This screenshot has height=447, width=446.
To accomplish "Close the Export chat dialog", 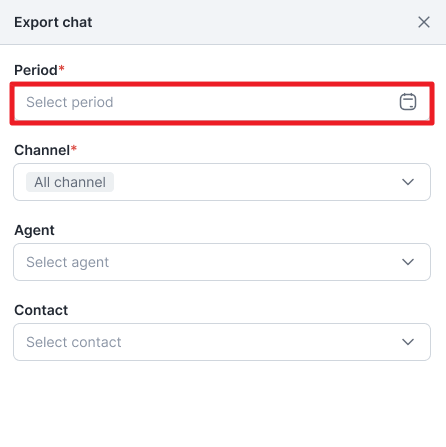I will tap(424, 22).
